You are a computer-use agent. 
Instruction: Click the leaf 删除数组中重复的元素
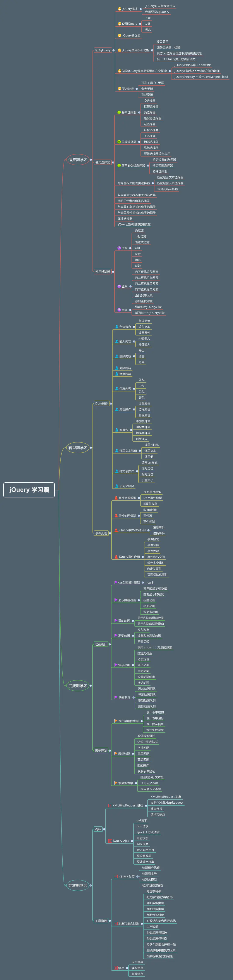click(161, 950)
